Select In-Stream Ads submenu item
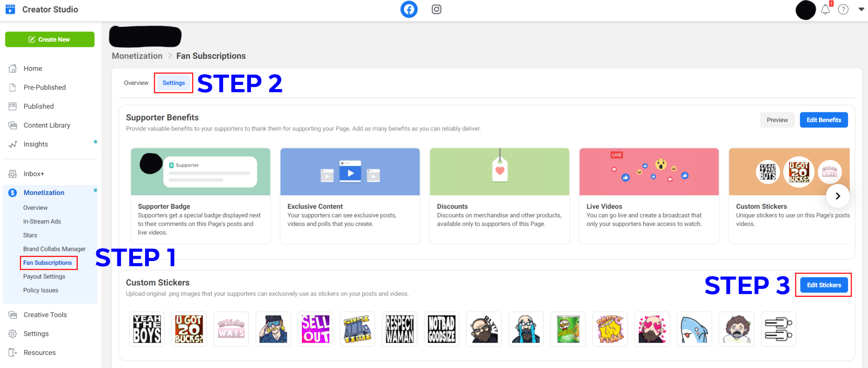The height and width of the screenshot is (368, 868). pos(42,221)
